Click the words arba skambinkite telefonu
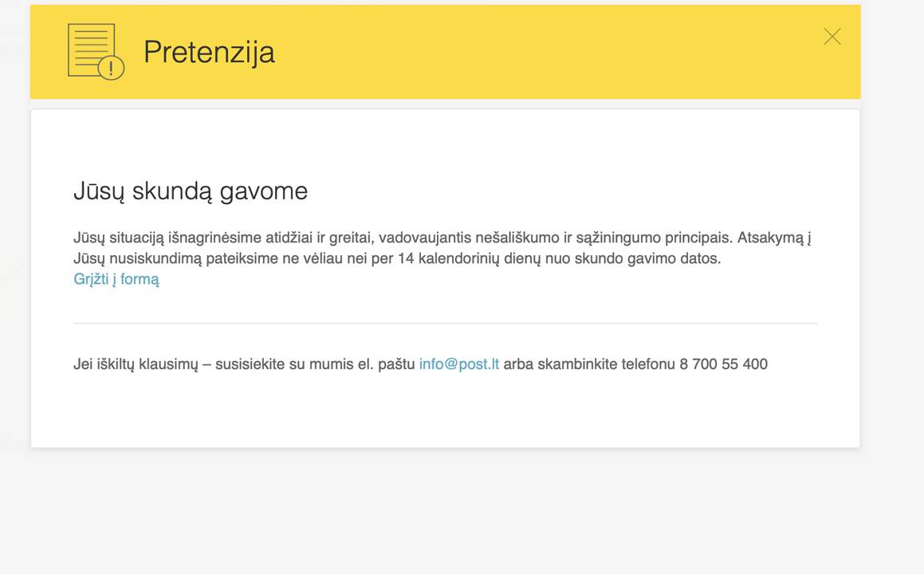Screen dimensions: 924x574 tap(589, 364)
